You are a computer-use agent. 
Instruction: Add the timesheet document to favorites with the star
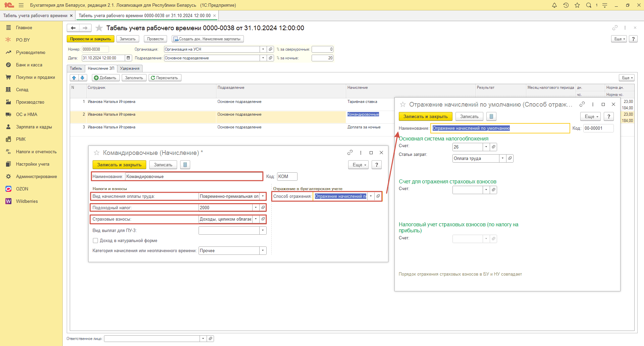pyautogui.click(x=99, y=28)
